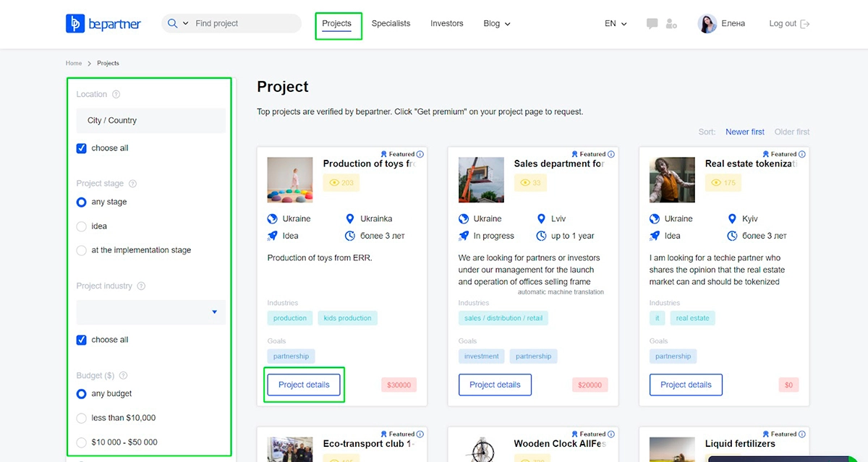
Task: Open the Projects tab
Action: point(337,24)
